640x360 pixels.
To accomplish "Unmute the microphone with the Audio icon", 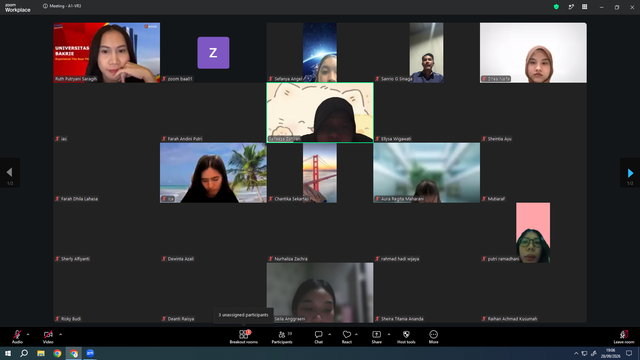I will [x=17, y=336].
